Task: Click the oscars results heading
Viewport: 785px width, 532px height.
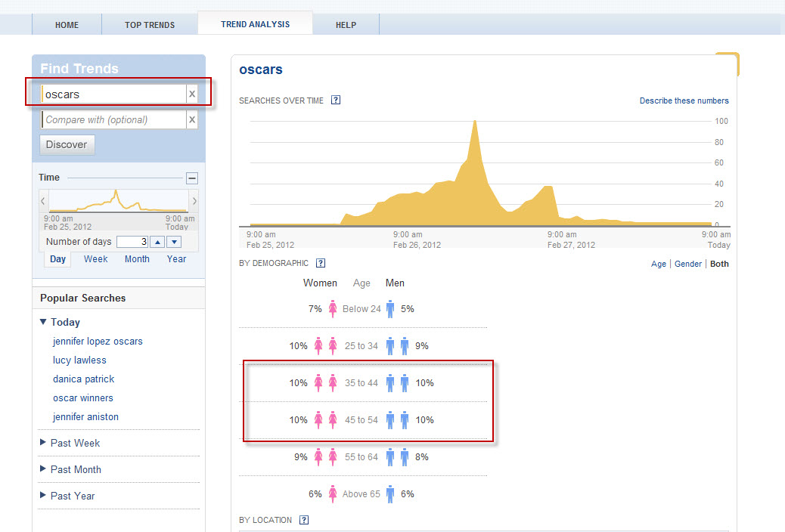Action: (261, 70)
